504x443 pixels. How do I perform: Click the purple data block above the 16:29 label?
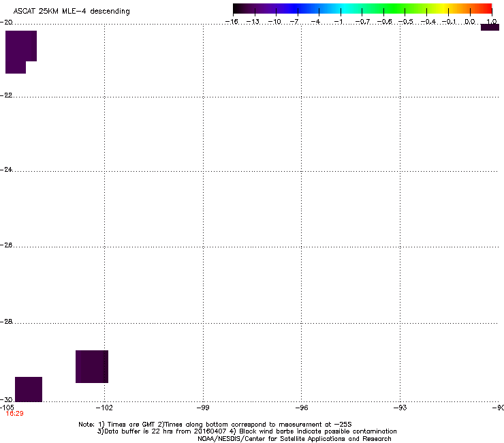(x=29, y=389)
